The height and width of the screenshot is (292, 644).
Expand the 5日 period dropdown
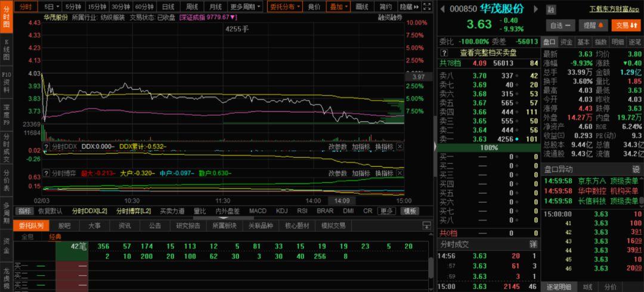coord(52,7)
